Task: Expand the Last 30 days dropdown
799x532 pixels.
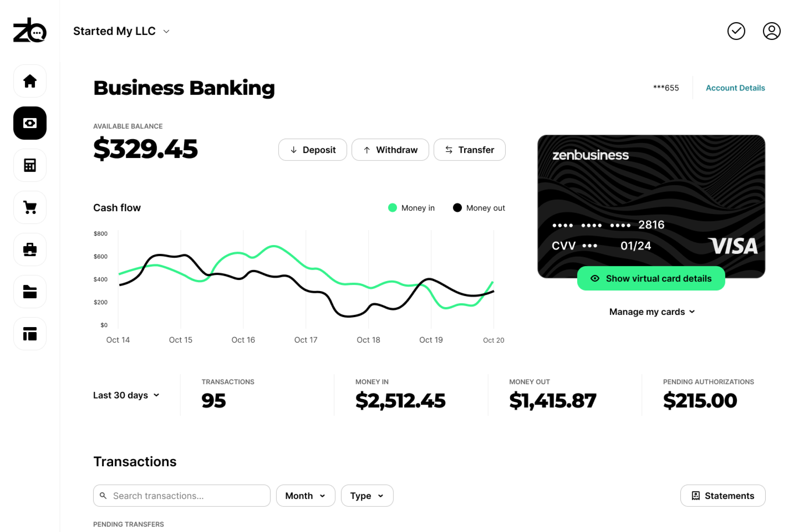Action: (126, 395)
